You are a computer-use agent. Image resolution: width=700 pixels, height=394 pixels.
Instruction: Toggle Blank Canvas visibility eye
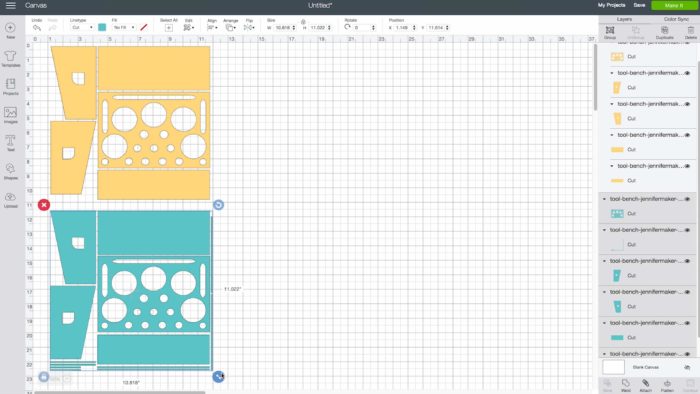tap(687, 367)
